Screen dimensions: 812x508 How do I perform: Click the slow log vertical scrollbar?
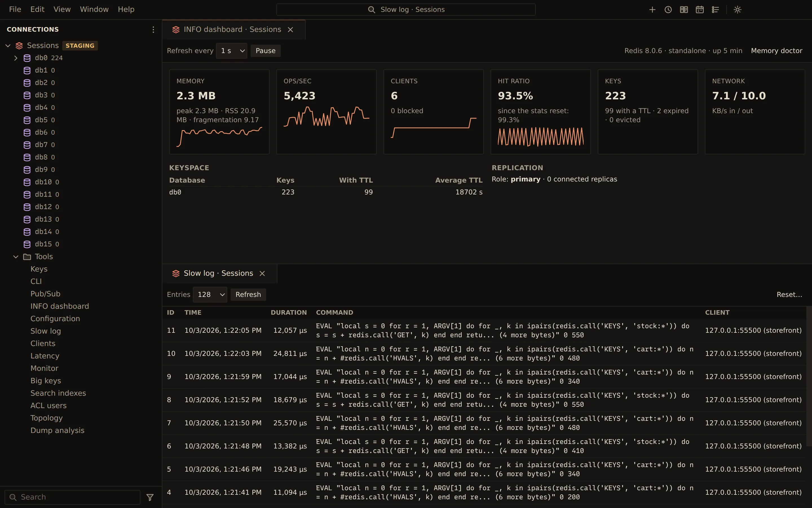click(809, 376)
